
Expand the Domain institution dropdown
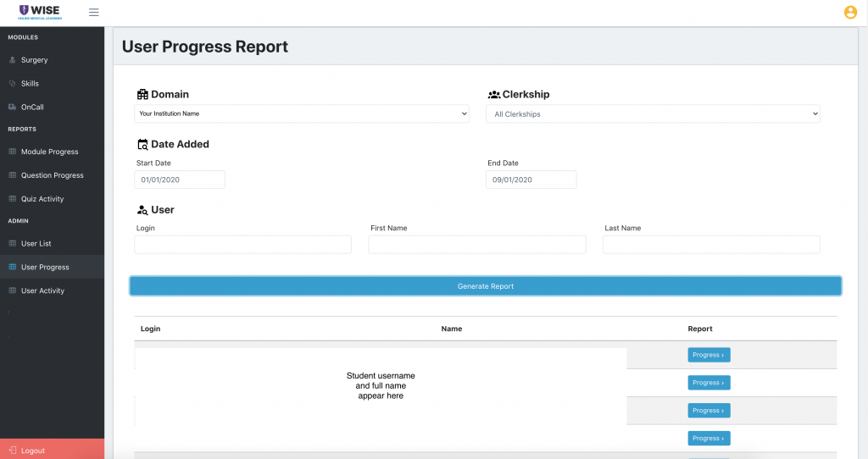coord(301,113)
